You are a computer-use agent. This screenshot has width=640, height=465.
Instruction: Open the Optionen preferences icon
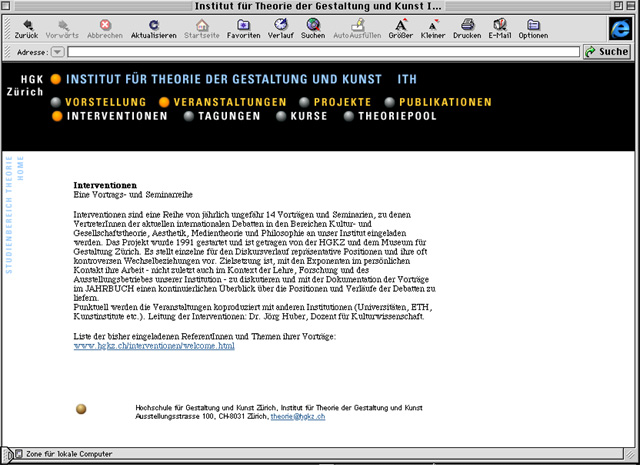click(x=533, y=24)
